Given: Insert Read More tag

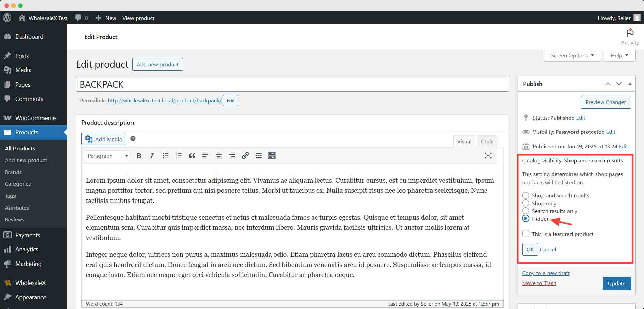Looking at the screenshot, I should pos(258,156).
